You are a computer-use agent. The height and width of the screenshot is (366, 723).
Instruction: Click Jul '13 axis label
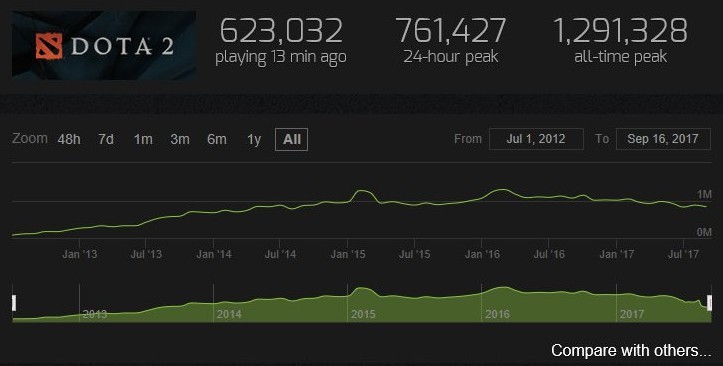(146, 254)
